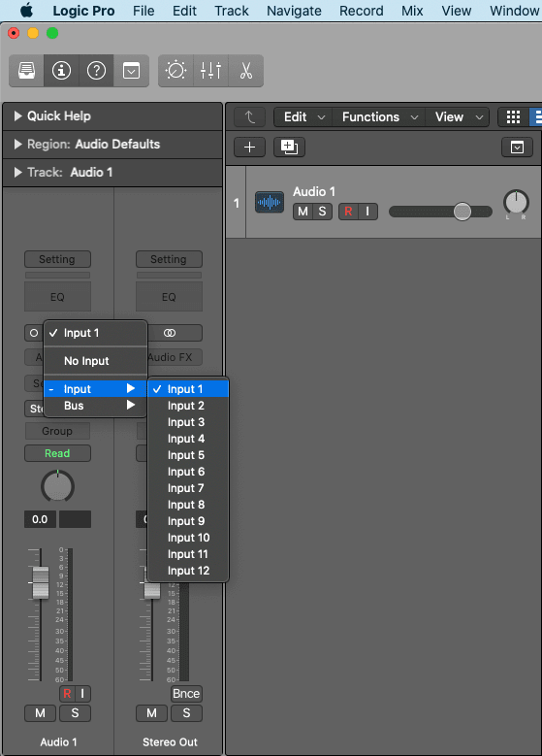Screen dimensions: 542x756
Task: Record-enable the Audio 1 track header
Action: [348, 212]
